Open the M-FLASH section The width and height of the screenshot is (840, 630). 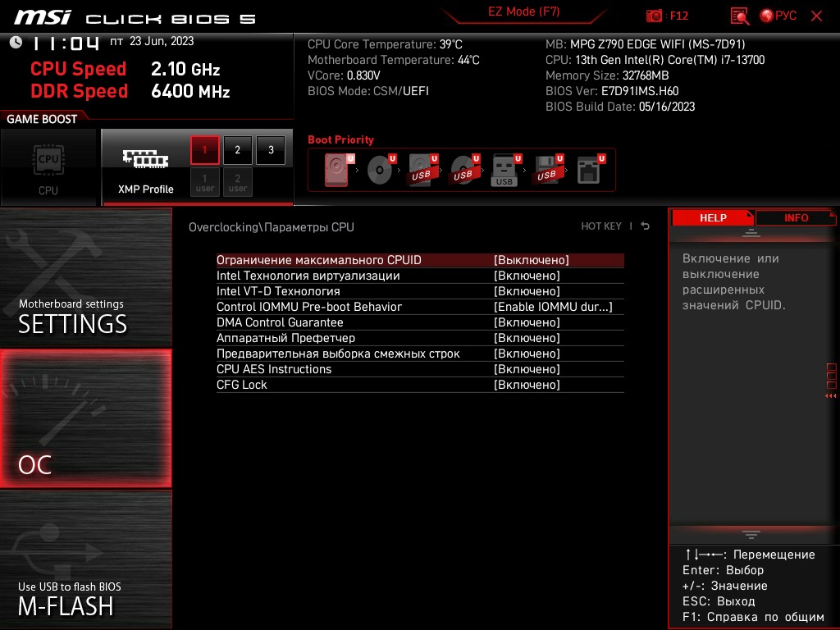[85, 559]
